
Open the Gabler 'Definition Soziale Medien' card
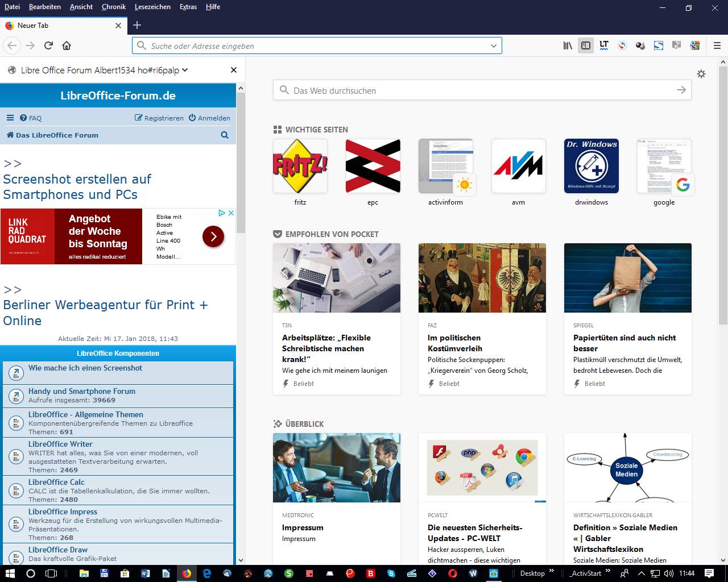pyautogui.click(x=628, y=499)
